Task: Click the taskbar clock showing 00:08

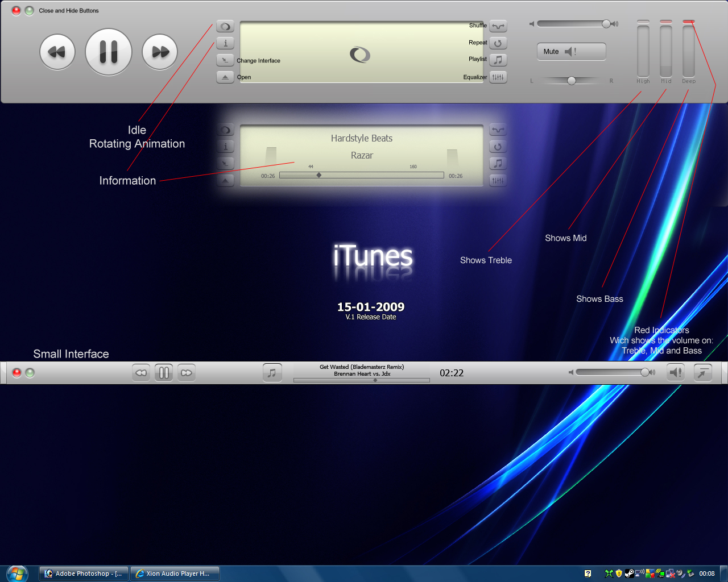Action: coord(707,573)
